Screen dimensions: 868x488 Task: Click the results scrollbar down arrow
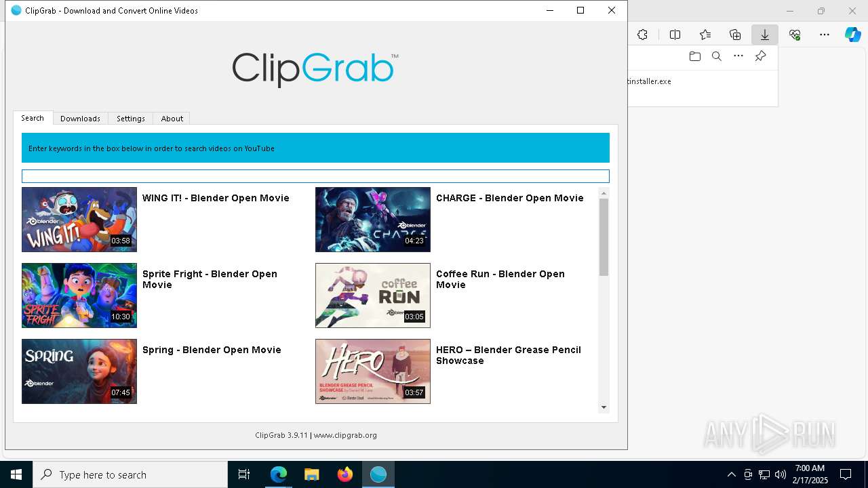click(604, 407)
